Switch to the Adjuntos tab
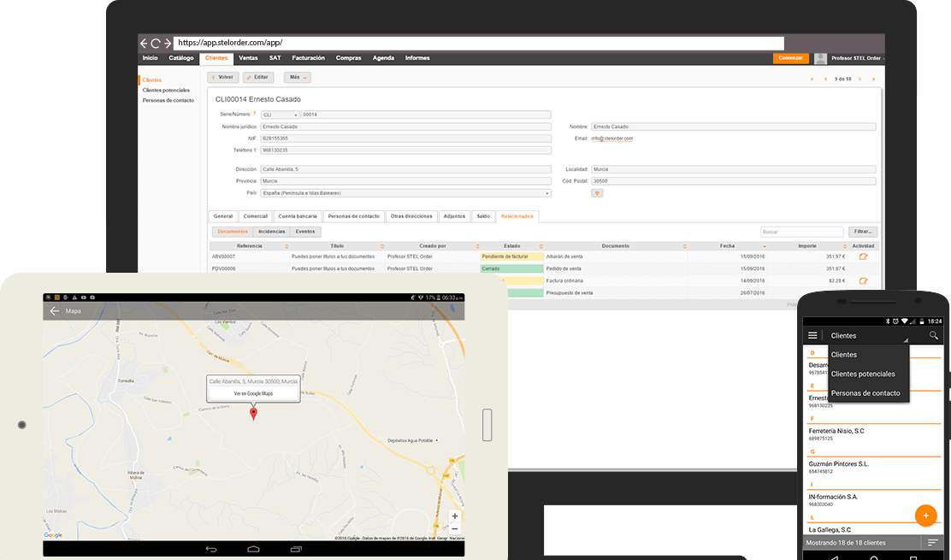Image resolution: width=951 pixels, height=560 pixels. pos(454,216)
